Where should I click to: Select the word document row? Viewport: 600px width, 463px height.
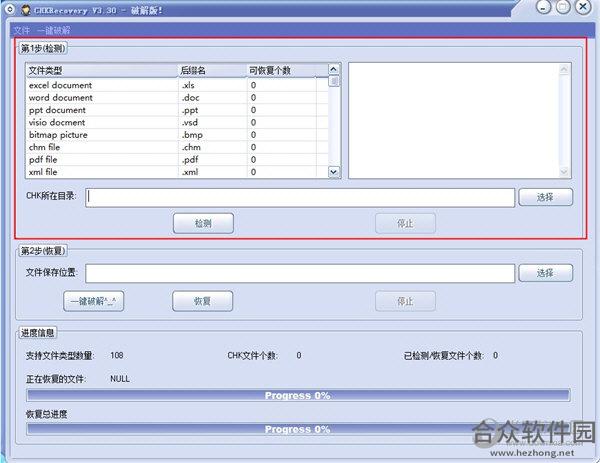177,98
